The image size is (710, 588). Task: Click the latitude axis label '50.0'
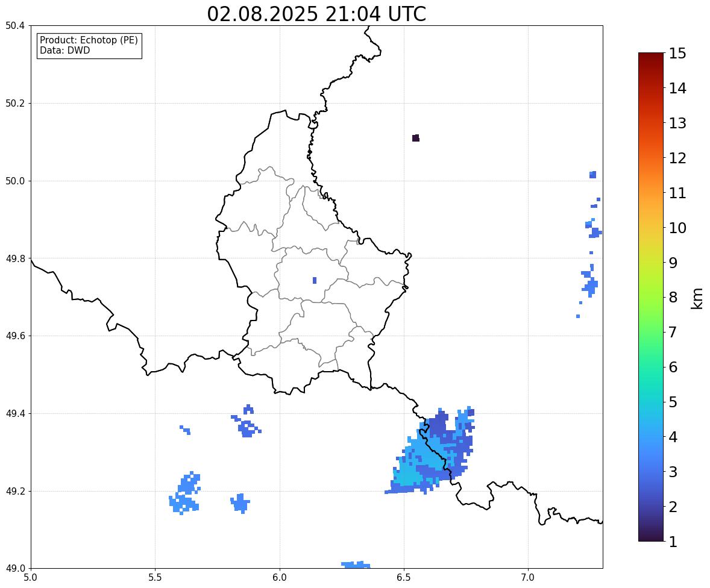15,181
